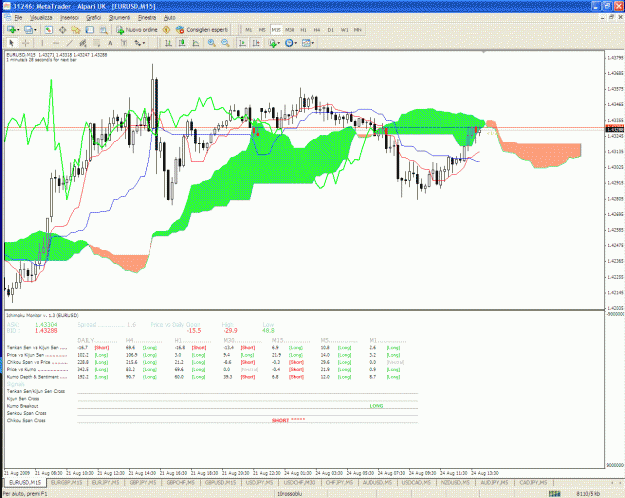The width and height of the screenshot is (625, 498).
Task: Select the Trendline drawing tool
Action: [70, 43]
